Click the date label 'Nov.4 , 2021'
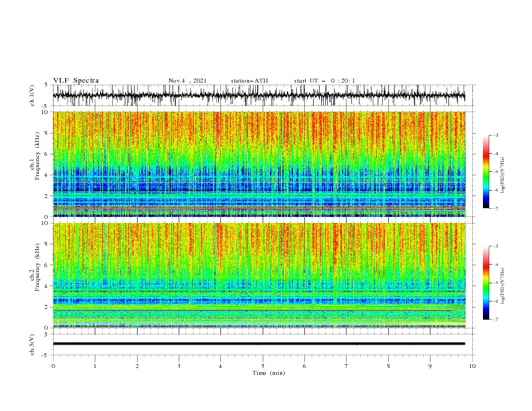The width and height of the screenshot is (532, 411). (x=187, y=81)
